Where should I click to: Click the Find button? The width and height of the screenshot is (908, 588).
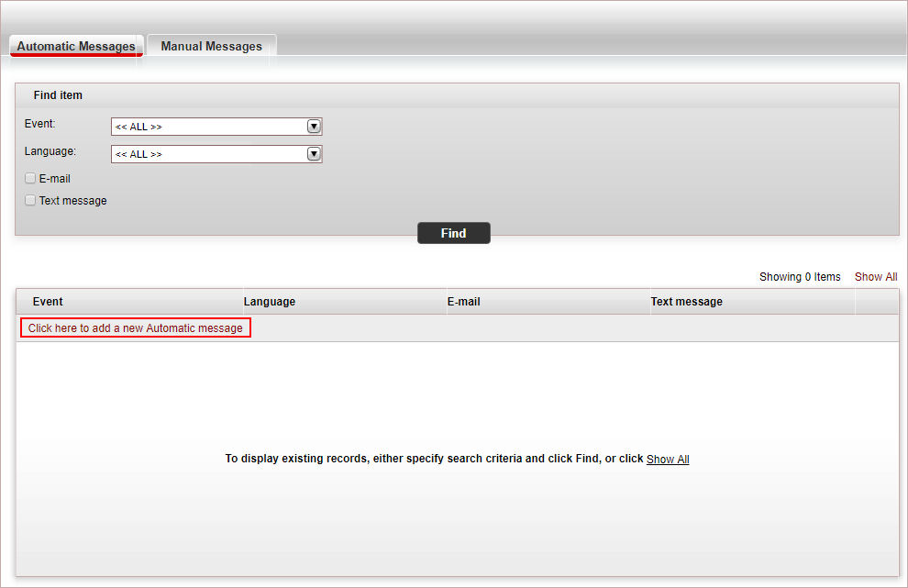[453, 233]
